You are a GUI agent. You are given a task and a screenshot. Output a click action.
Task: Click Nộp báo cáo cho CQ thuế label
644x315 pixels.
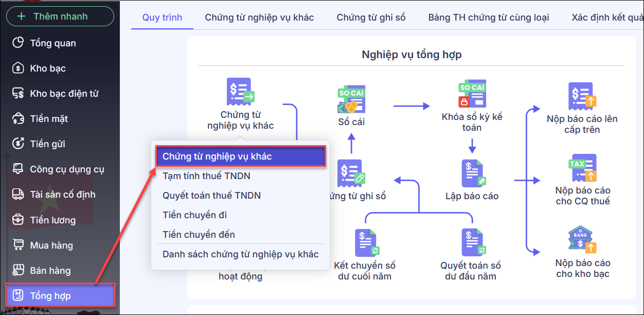(x=582, y=196)
